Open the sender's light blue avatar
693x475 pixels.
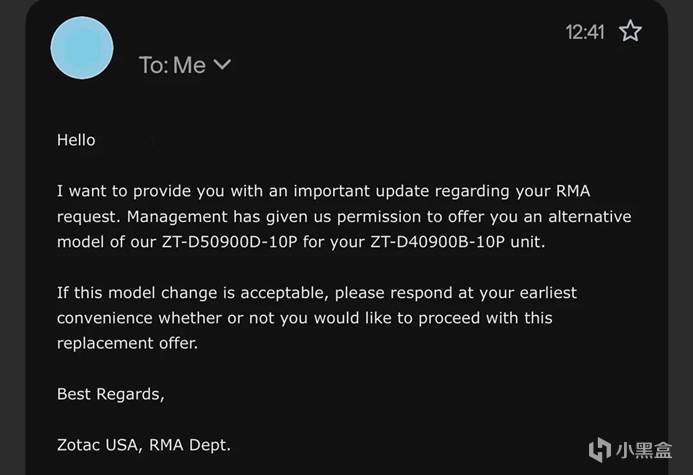(82, 48)
